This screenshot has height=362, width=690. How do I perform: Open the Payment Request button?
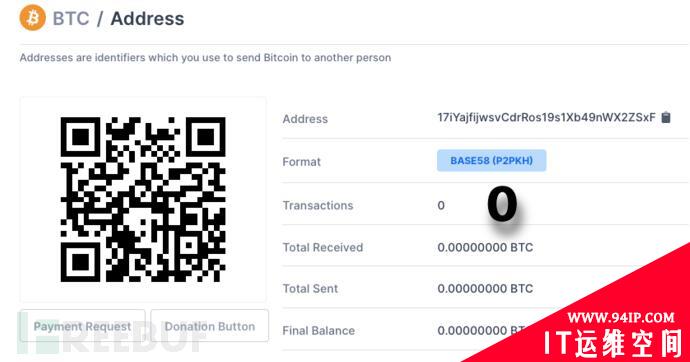tap(82, 326)
